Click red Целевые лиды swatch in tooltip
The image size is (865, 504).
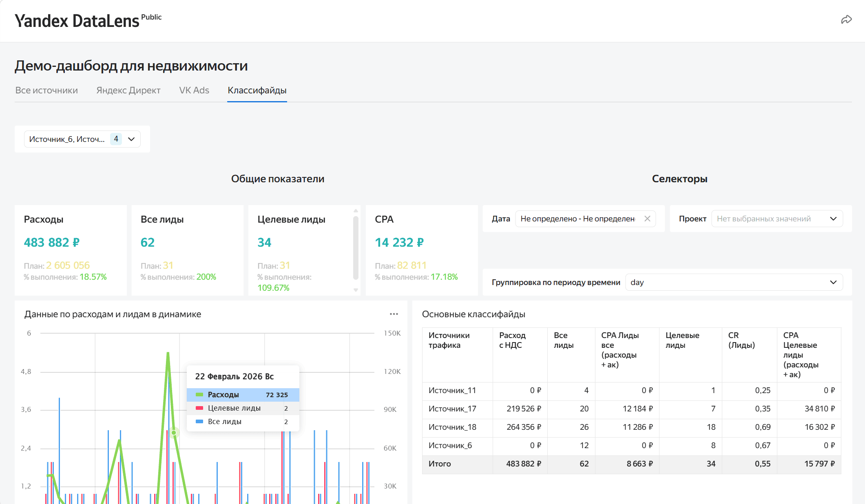199,408
